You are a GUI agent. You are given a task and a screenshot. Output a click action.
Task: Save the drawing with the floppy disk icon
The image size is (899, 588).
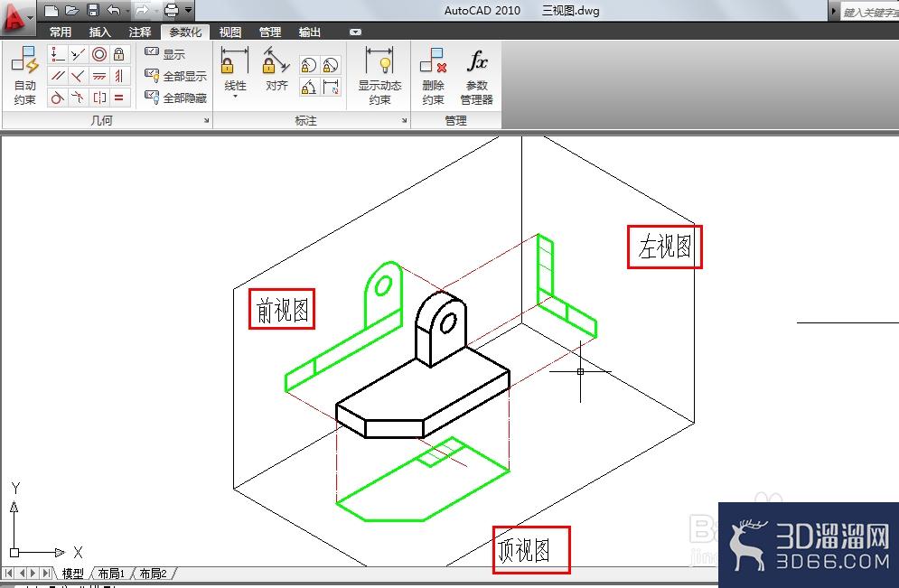coord(92,10)
